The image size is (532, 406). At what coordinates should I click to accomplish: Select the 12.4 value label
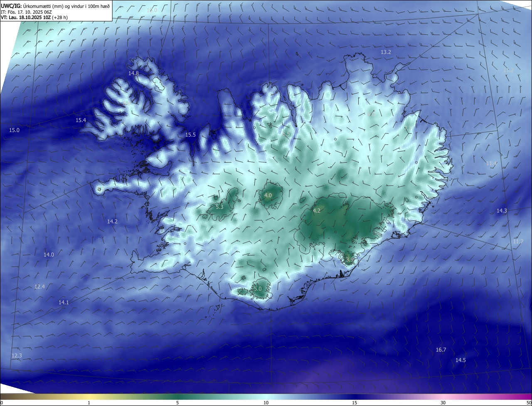point(39,287)
